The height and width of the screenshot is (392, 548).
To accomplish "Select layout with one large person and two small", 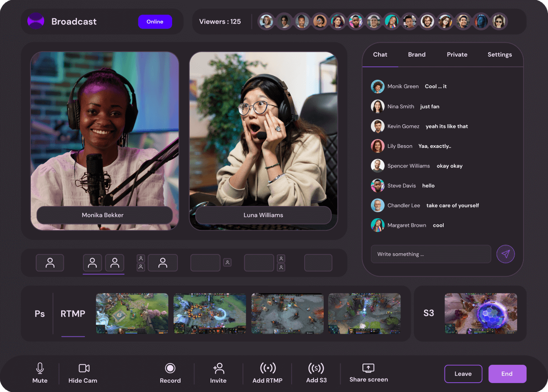I will (x=157, y=263).
